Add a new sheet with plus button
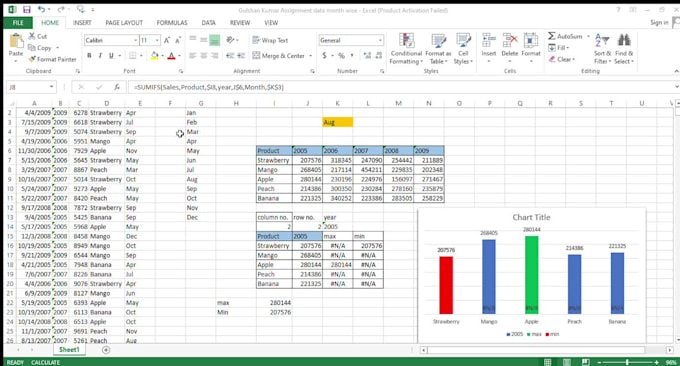The width and height of the screenshot is (680, 366). pos(106,350)
